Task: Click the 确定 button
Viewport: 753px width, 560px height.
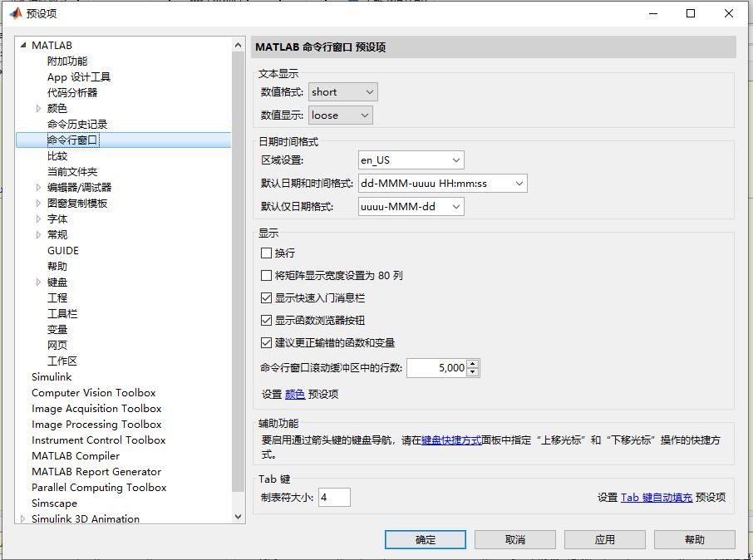Action: [x=425, y=539]
